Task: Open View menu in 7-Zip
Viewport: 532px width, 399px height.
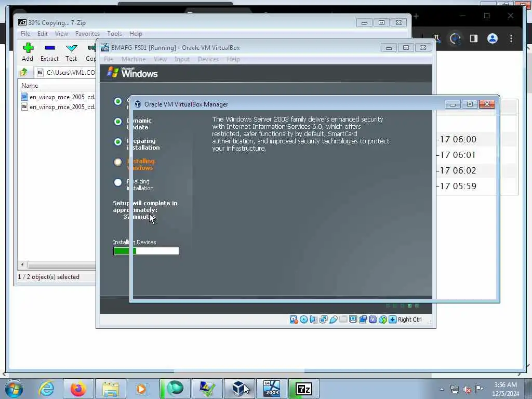Action: 61,34
